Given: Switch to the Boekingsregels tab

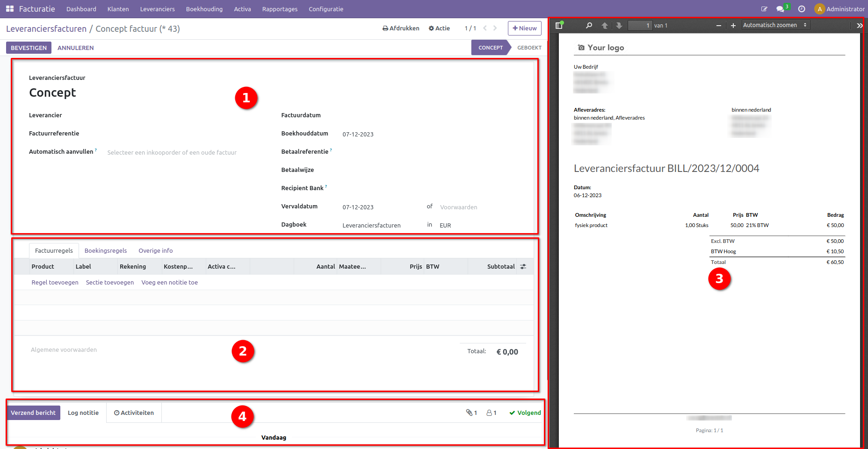Looking at the screenshot, I should (x=106, y=251).
